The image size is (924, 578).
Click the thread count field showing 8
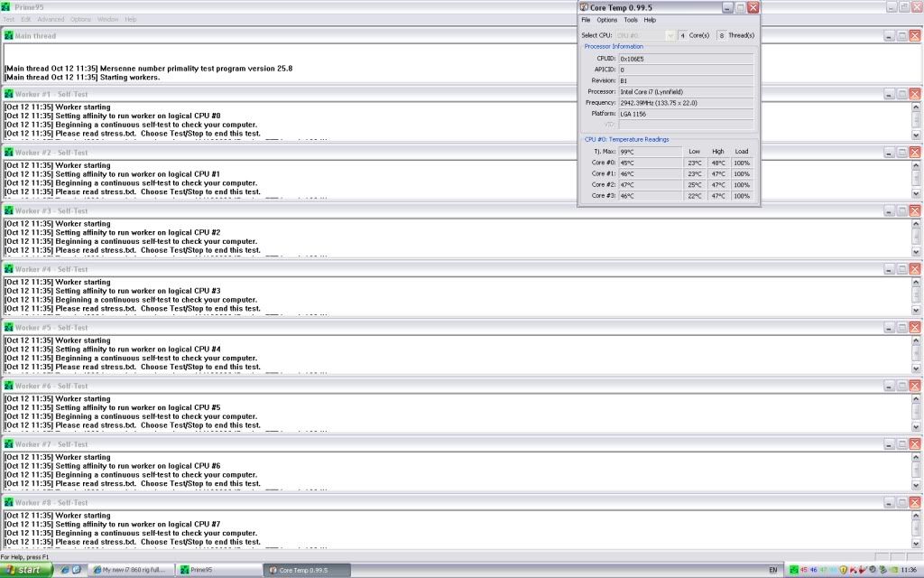[x=721, y=35]
